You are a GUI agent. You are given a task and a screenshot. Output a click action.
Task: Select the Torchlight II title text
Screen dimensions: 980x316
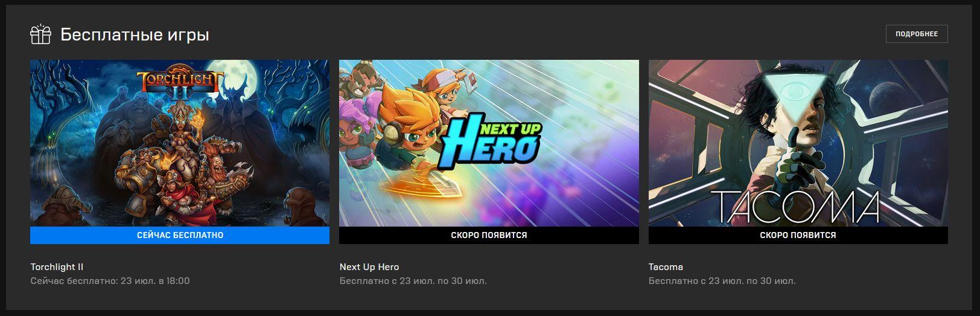point(57,267)
